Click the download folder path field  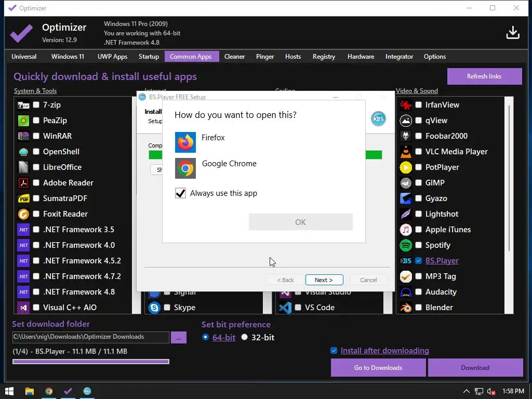click(x=90, y=337)
